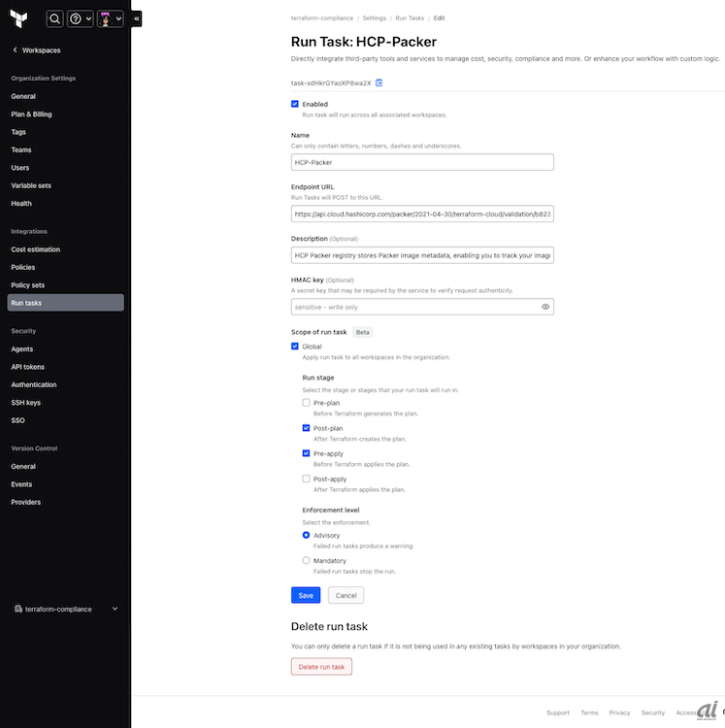
Task: Click the Delete run task button
Action: 321,667
